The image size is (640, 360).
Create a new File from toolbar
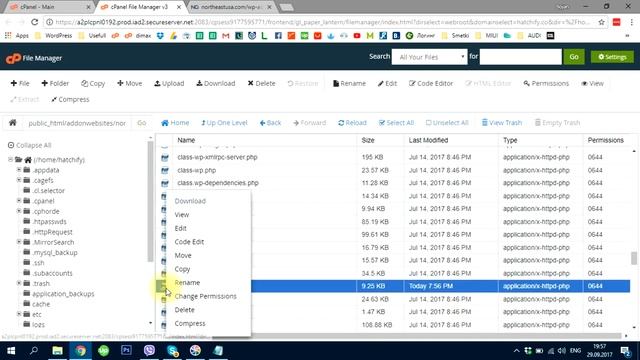click(20, 83)
